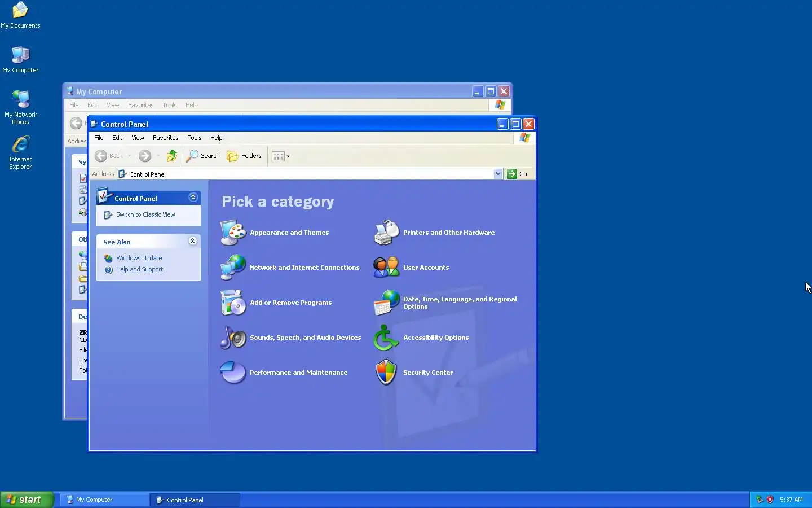Open the View menu in Control Panel
This screenshot has width=812, height=508.
pyautogui.click(x=138, y=138)
